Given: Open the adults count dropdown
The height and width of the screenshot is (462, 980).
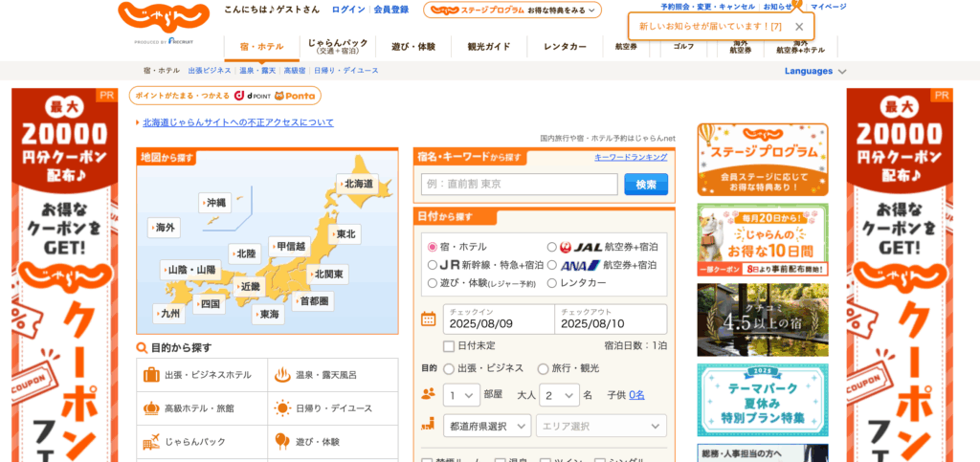Looking at the screenshot, I should pos(559,395).
